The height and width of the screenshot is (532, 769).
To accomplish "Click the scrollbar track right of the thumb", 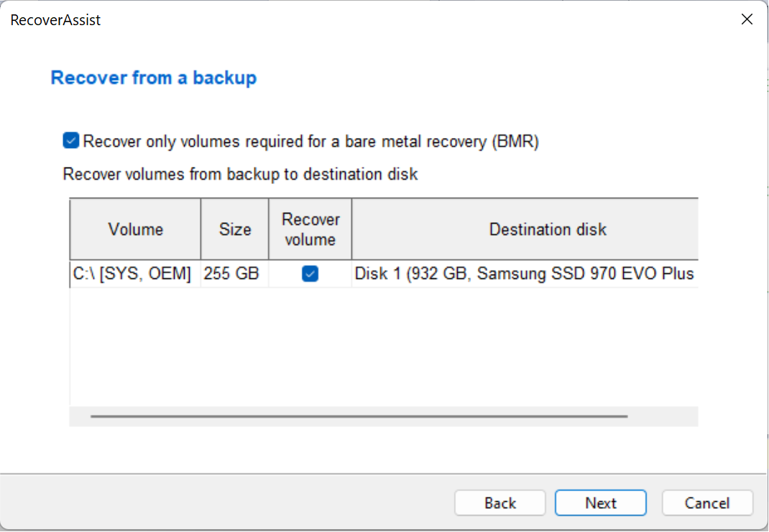I will pos(663,416).
